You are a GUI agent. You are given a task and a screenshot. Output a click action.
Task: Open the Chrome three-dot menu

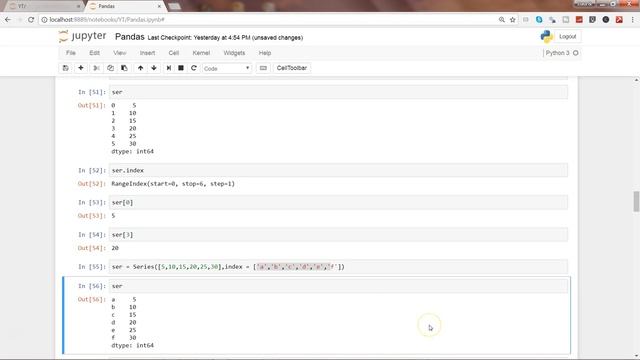(632, 20)
